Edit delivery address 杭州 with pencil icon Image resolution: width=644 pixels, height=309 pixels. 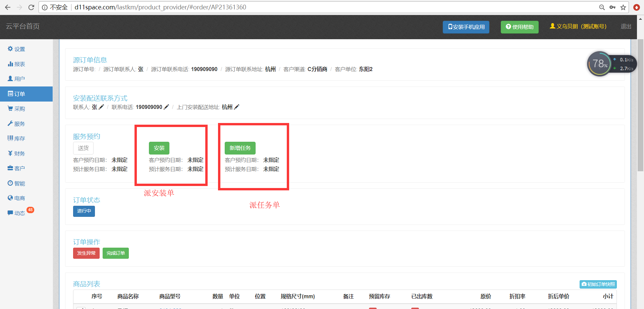click(x=236, y=107)
